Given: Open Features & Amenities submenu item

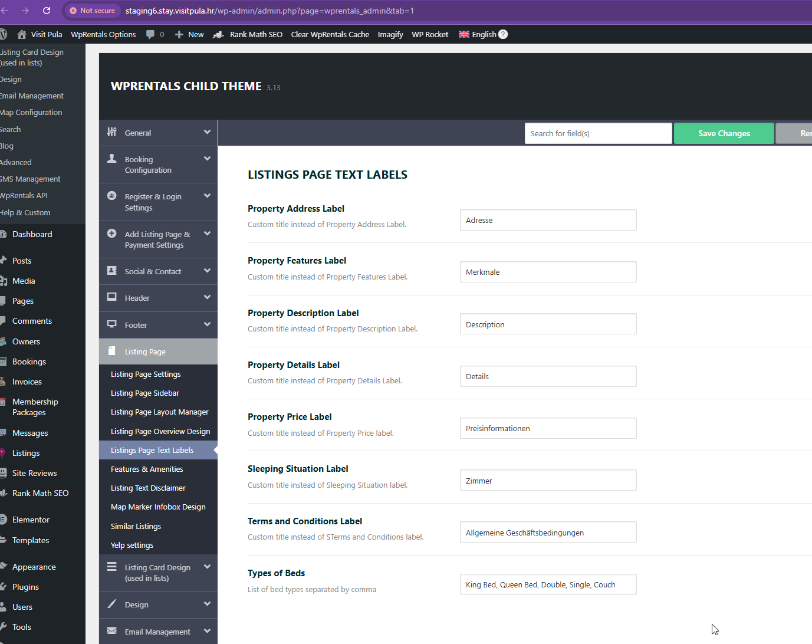Looking at the screenshot, I should [x=147, y=469].
